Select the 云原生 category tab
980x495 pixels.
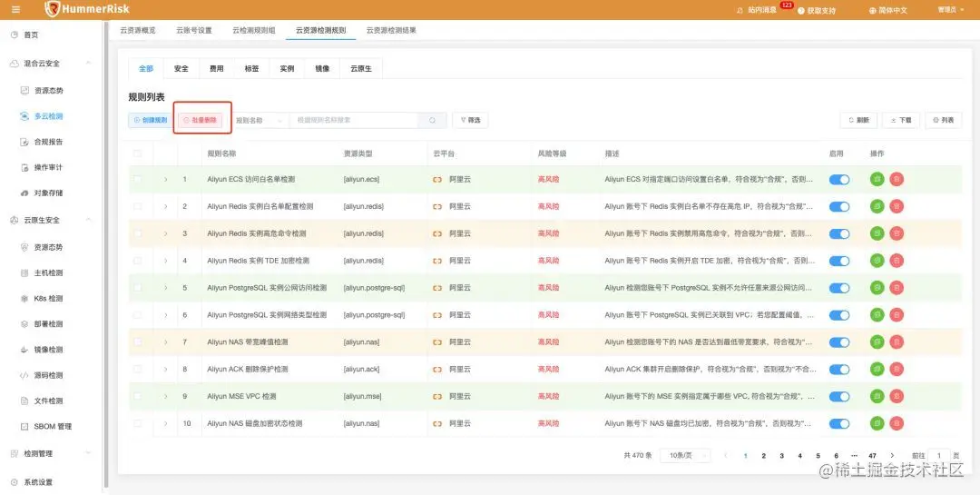[360, 69]
